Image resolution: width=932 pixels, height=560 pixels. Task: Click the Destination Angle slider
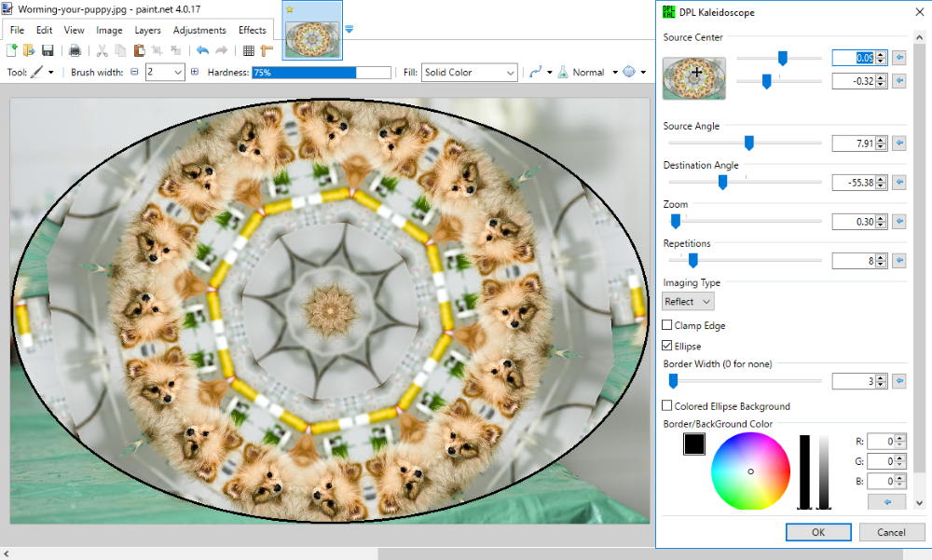click(745, 182)
